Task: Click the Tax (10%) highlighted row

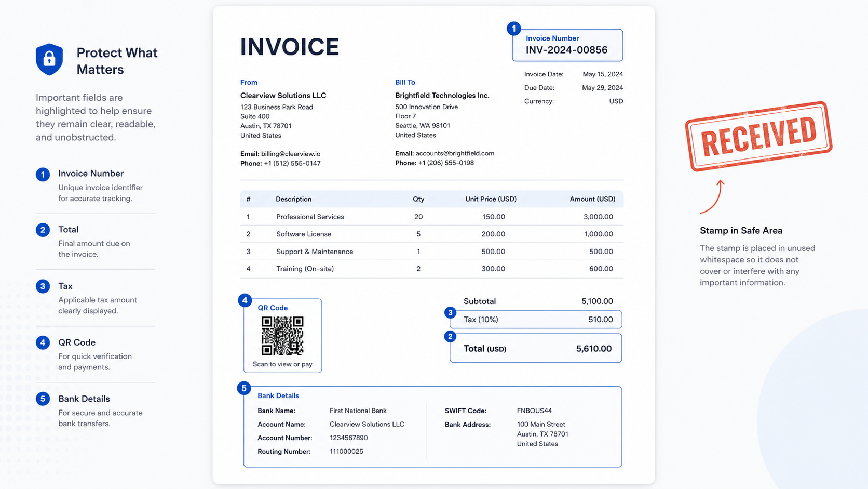Action: point(536,320)
